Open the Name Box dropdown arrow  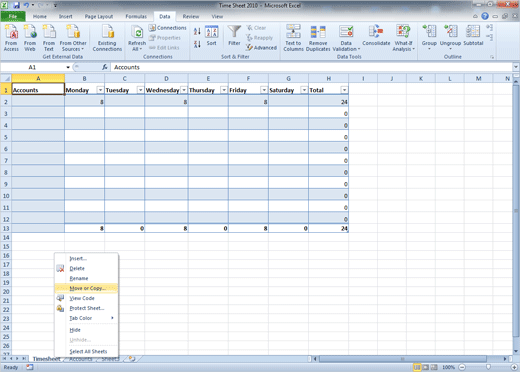(68, 67)
